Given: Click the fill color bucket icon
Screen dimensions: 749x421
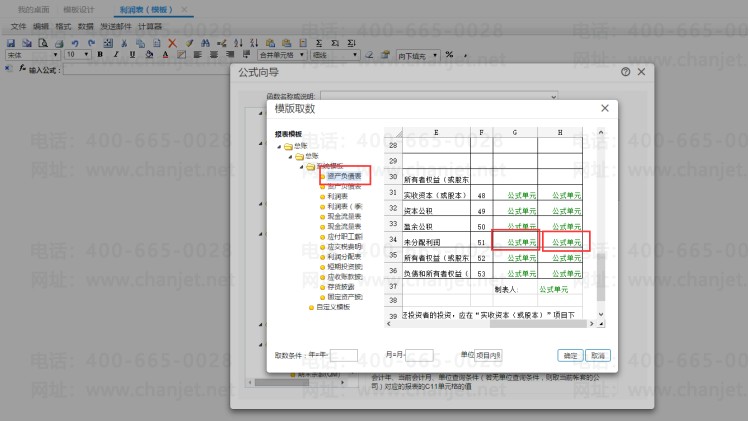Looking at the screenshot, I should (x=149, y=54).
